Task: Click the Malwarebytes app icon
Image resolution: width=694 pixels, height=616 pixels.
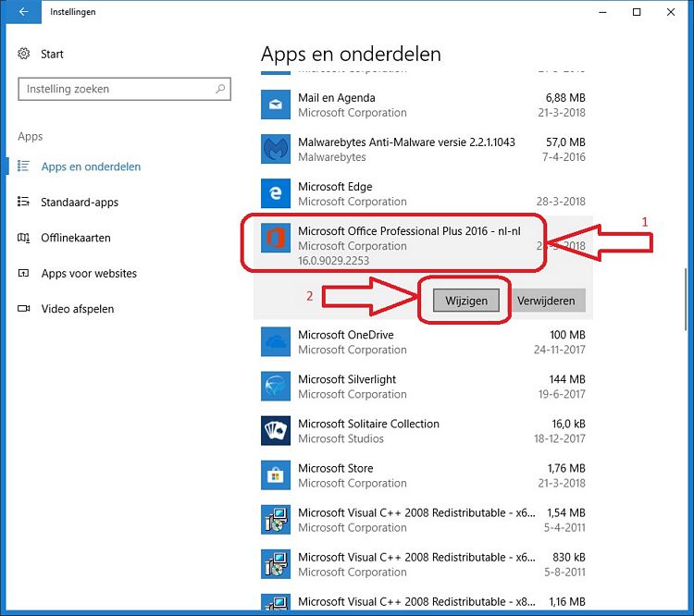Action: click(x=276, y=149)
